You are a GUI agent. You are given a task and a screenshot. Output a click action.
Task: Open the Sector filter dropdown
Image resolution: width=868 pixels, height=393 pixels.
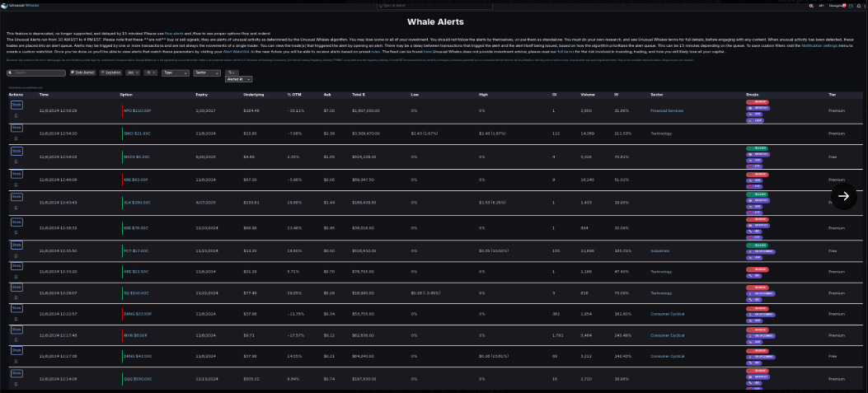[207, 73]
